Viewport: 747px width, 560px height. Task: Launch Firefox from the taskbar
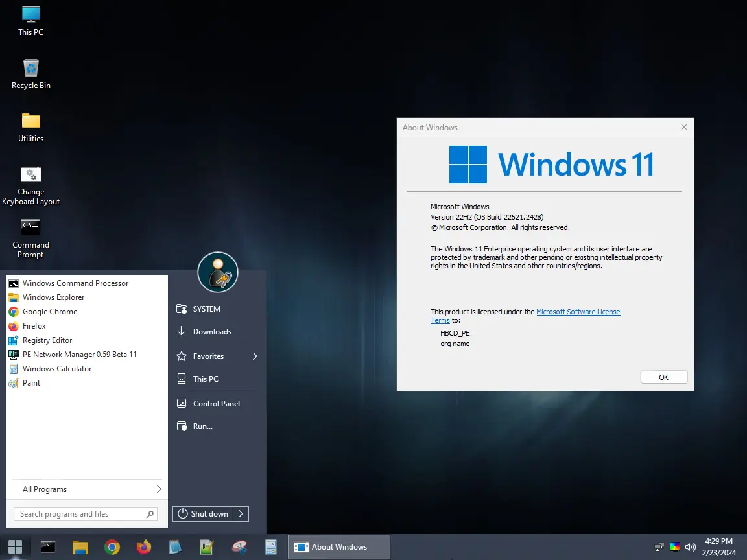pyautogui.click(x=143, y=546)
